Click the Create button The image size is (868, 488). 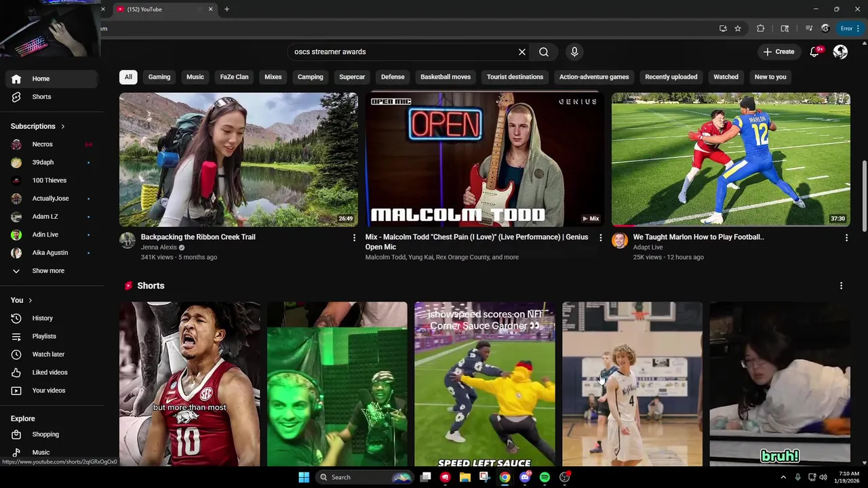[778, 52]
